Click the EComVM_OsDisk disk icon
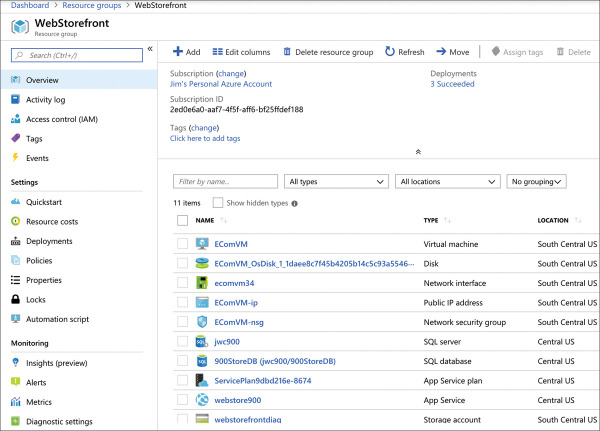The image size is (600, 431). [x=202, y=263]
